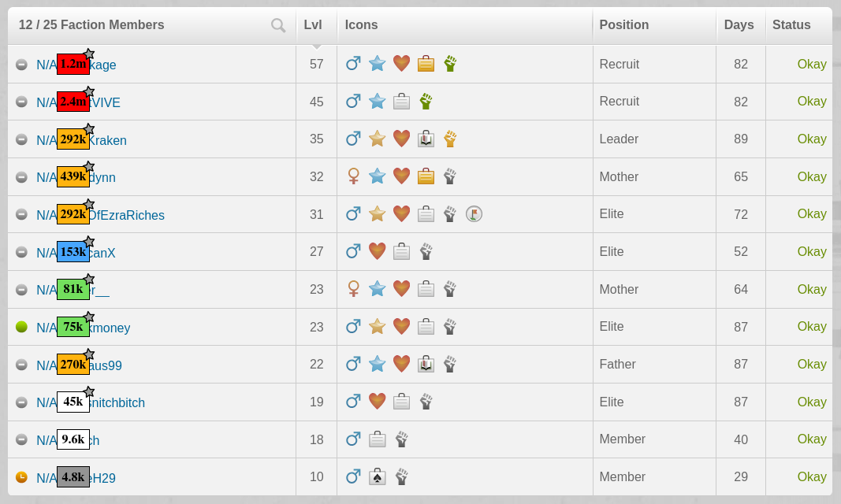The image size is (841, 504).
Task: Sort by the Lvl column header
Action: coord(313,24)
